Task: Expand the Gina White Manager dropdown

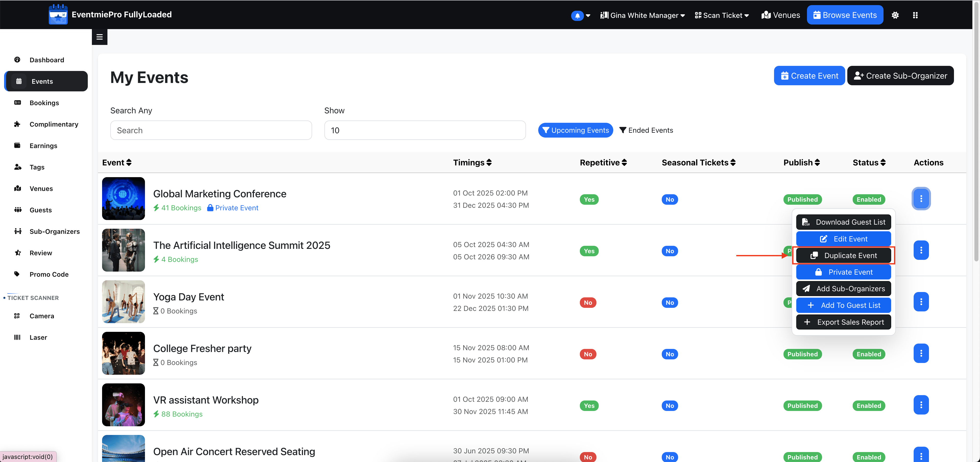Action: pyautogui.click(x=643, y=15)
